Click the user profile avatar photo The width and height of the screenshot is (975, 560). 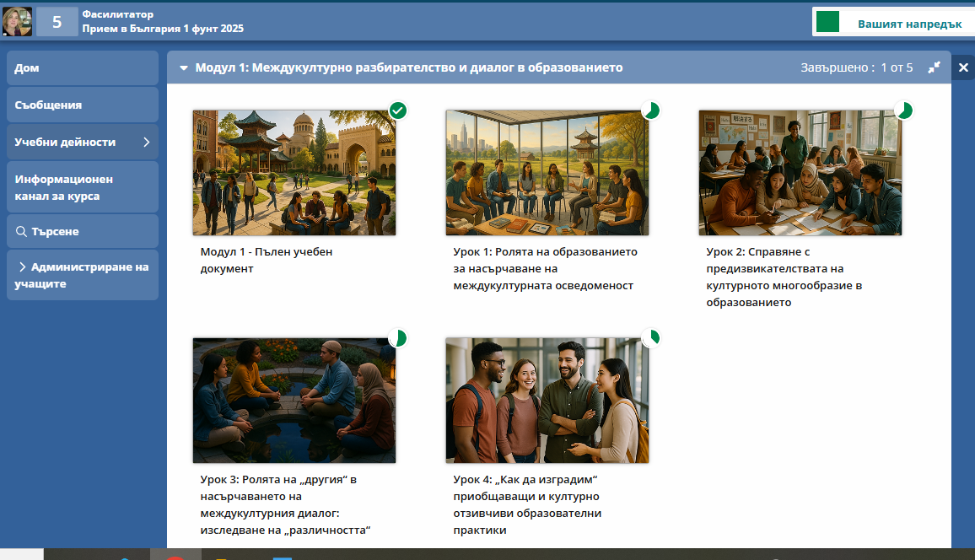pyautogui.click(x=18, y=22)
